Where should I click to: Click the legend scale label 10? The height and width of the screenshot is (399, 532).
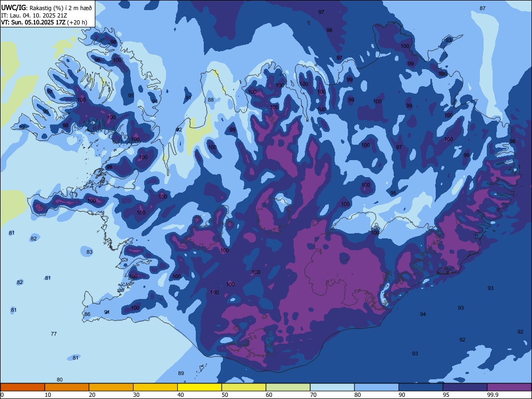coord(48,395)
